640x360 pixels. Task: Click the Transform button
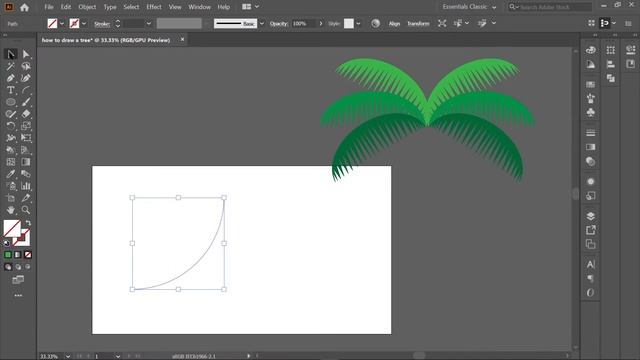tap(418, 24)
